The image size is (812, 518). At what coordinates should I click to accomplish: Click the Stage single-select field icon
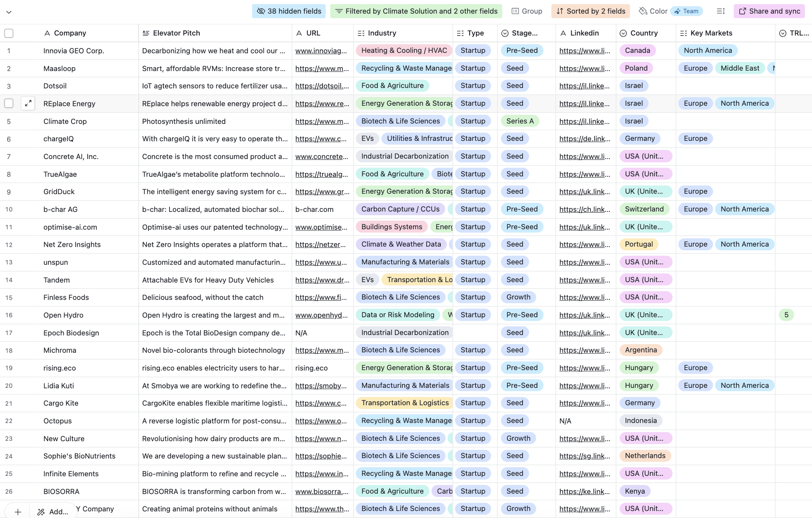pyautogui.click(x=505, y=33)
